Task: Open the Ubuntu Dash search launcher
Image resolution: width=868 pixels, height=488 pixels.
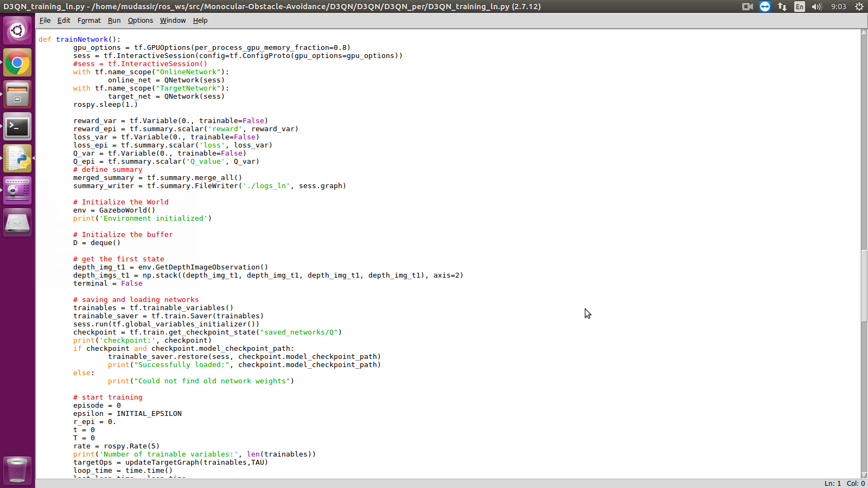Action: 17,30
